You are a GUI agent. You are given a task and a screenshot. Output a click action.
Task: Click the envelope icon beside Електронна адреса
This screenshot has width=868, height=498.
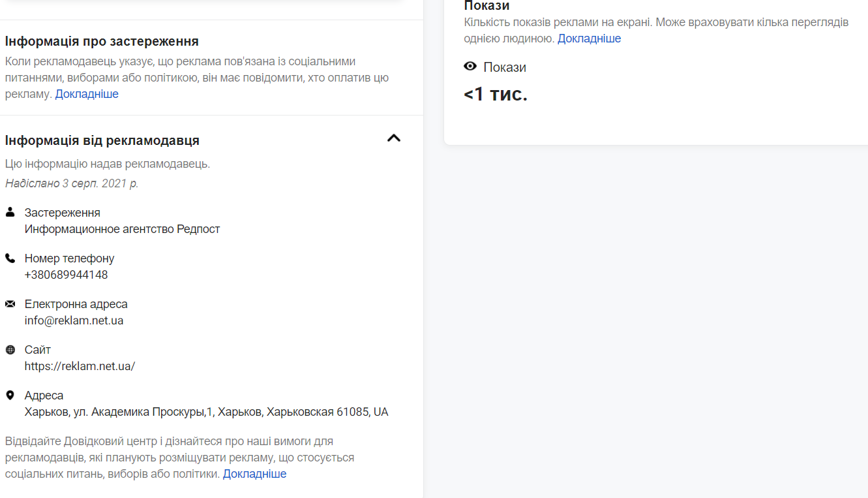pos(10,303)
